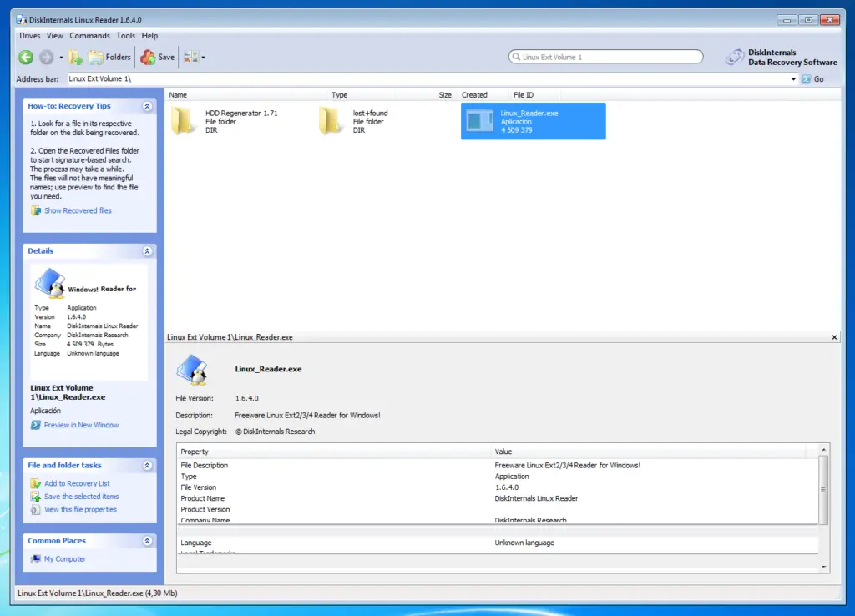
Task: Click the green Back arrow button
Action: click(26, 58)
